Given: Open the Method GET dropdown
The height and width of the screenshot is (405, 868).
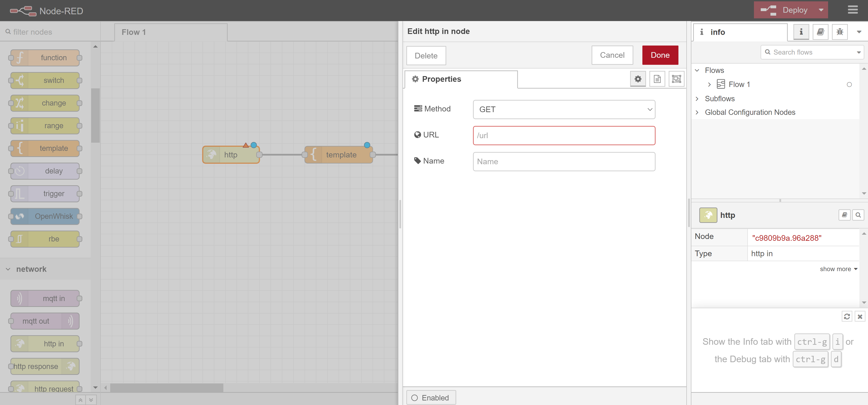Looking at the screenshot, I should [564, 109].
